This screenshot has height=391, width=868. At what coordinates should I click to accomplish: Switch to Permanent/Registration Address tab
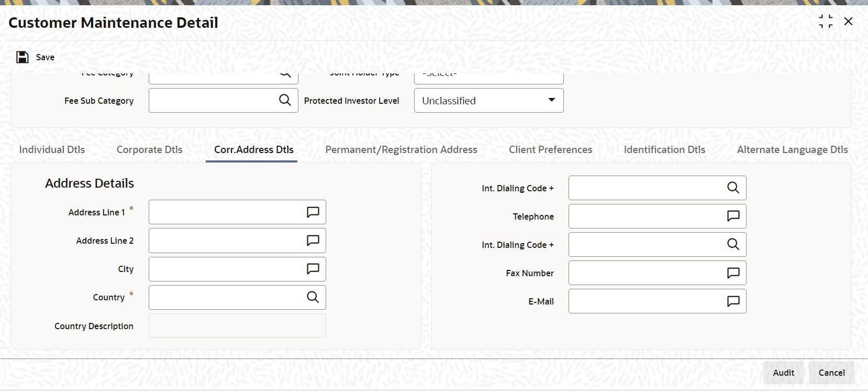tap(401, 149)
